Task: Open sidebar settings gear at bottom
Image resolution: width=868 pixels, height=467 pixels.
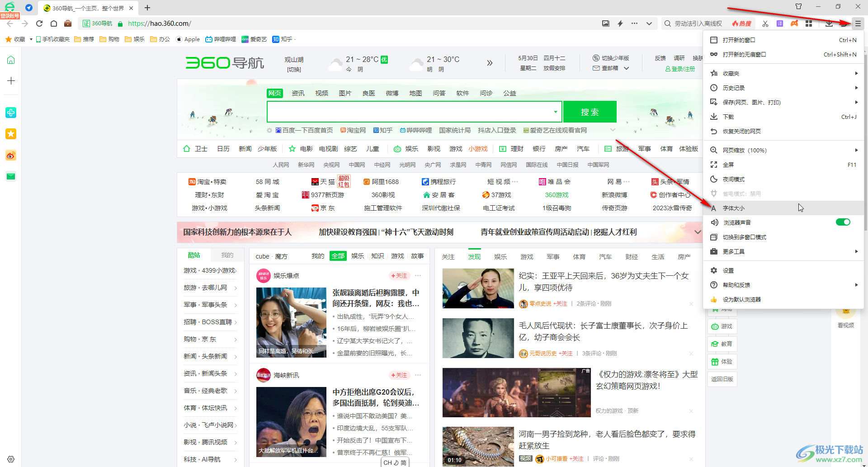Action: pos(11,459)
